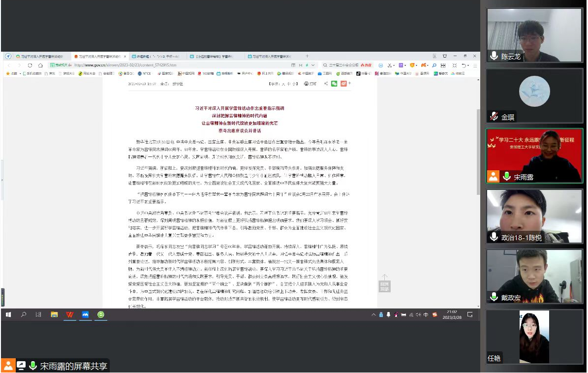This screenshot has height=373, width=588.
Task: Click the print (打印) icon on the page
Action: pos(310,84)
